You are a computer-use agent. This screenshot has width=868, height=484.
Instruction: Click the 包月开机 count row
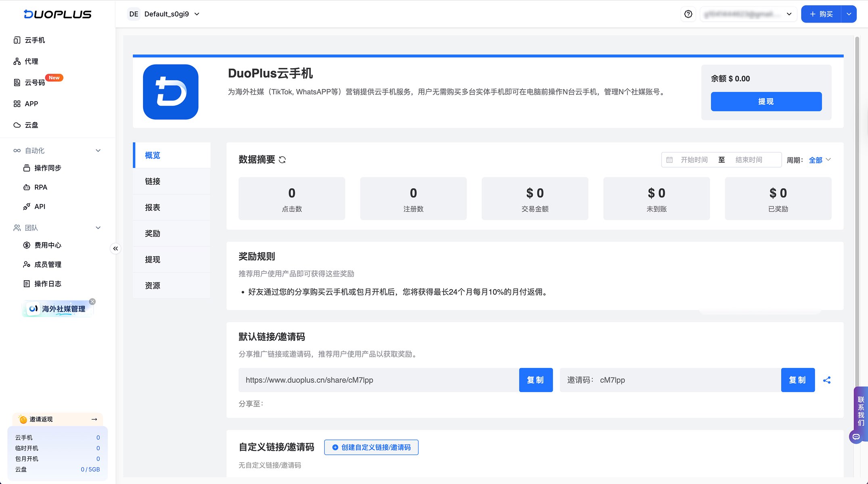point(57,459)
